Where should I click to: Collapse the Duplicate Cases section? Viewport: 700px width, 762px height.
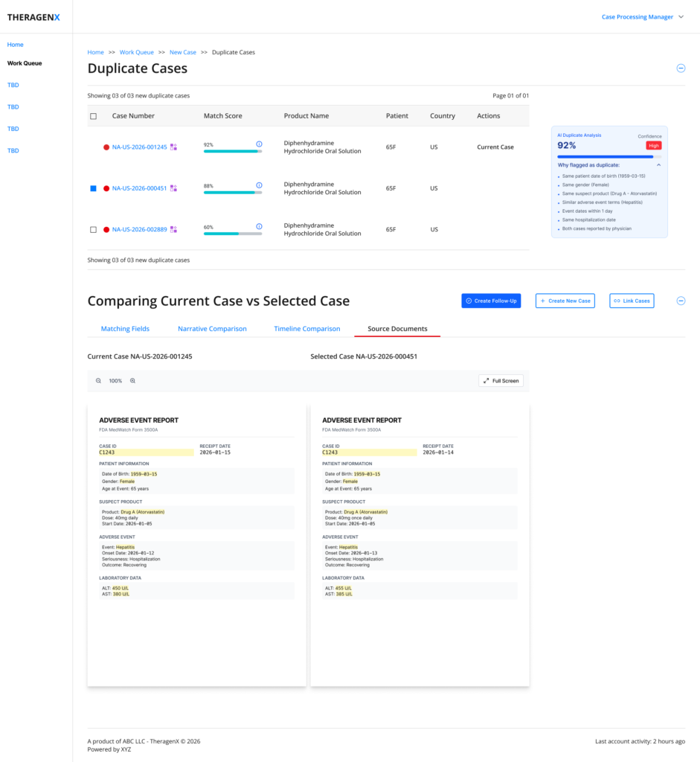[x=681, y=68]
